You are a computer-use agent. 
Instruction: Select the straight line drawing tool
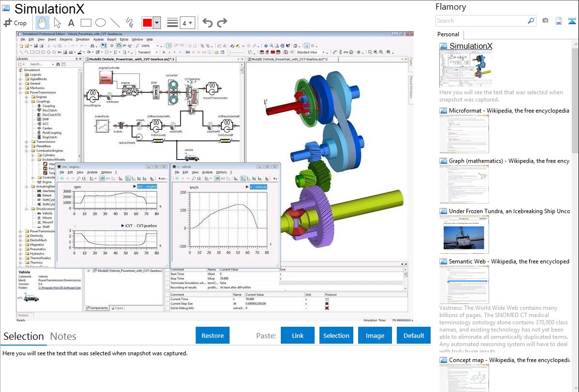(x=115, y=23)
